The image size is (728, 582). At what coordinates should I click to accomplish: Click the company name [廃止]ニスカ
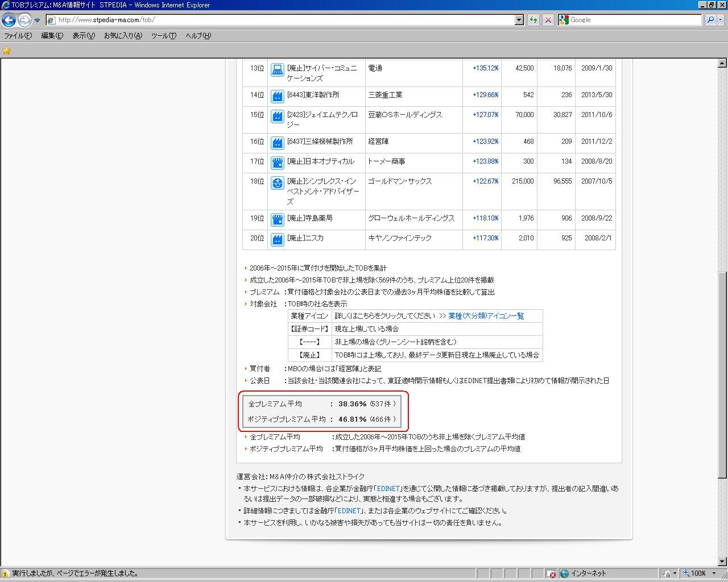305,238
